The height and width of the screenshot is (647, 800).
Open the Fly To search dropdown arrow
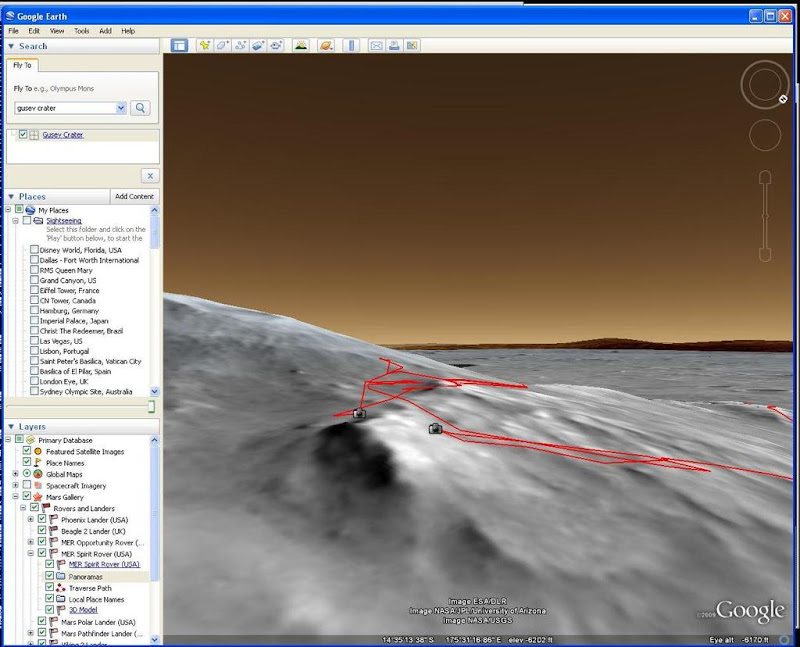point(121,108)
